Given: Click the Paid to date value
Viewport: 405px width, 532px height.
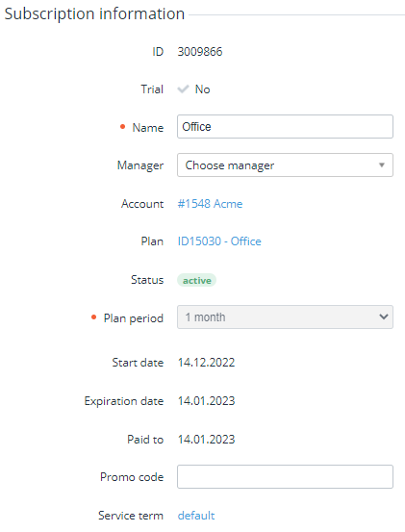Looking at the screenshot, I should (206, 439).
